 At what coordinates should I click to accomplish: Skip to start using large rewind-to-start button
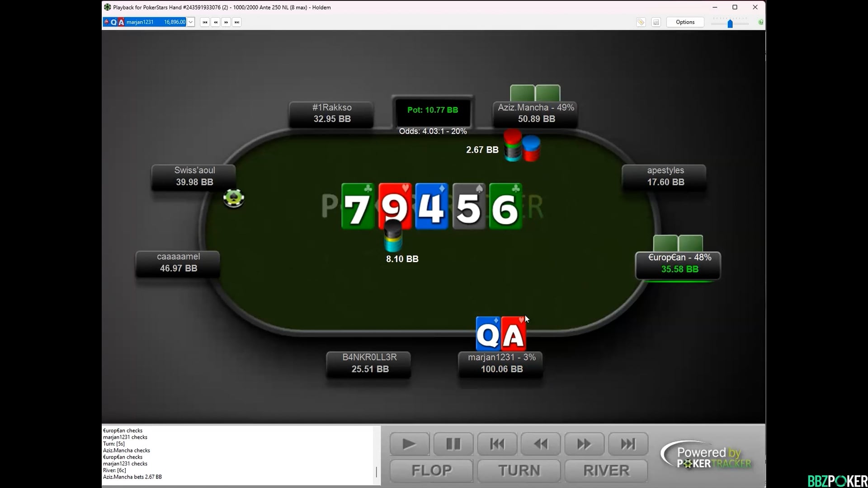coord(497,444)
